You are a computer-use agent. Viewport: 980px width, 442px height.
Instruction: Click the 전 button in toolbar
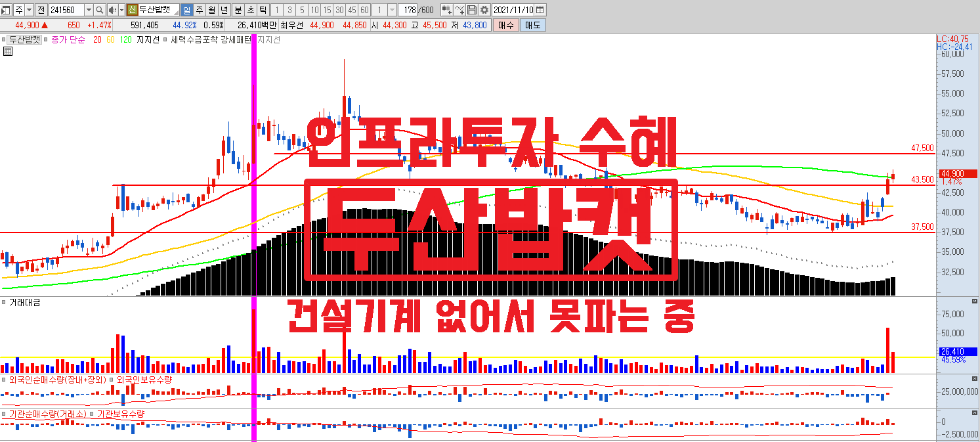pos(41,10)
